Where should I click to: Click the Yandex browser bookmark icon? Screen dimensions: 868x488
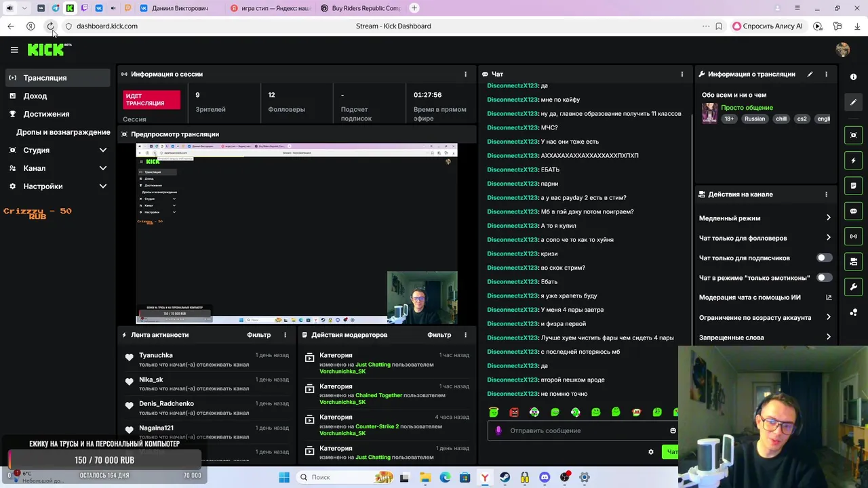[x=719, y=26]
